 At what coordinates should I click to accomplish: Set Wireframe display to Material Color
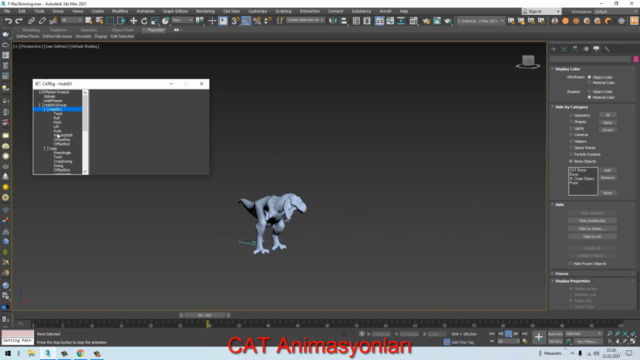point(589,83)
